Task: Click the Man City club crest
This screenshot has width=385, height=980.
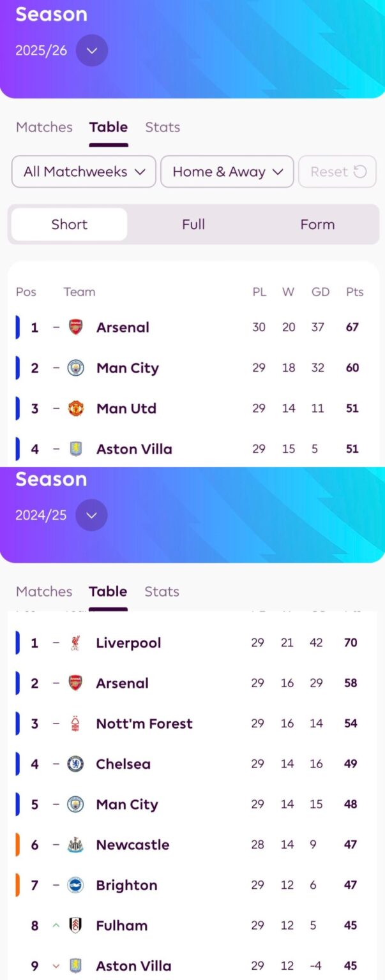Action: (x=75, y=368)
